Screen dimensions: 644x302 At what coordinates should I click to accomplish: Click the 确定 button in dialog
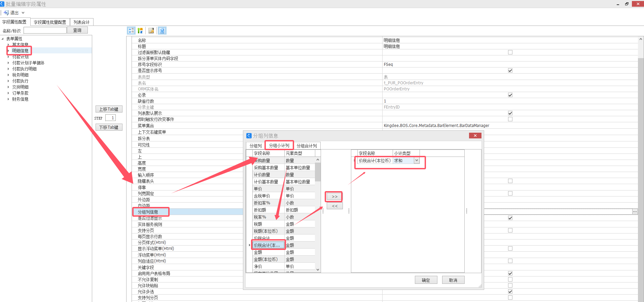[426, 280]
